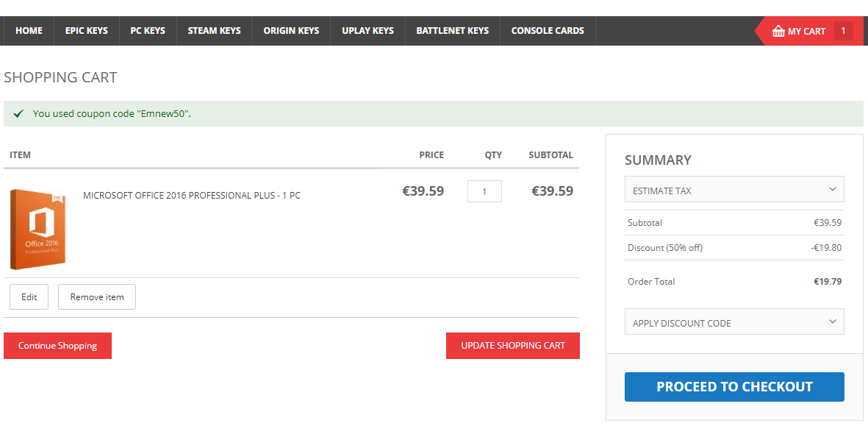The height and width of the screenshot is (448, 868).
Task: Open the Estimate Tax section
Action: click(x=734, y=190)
